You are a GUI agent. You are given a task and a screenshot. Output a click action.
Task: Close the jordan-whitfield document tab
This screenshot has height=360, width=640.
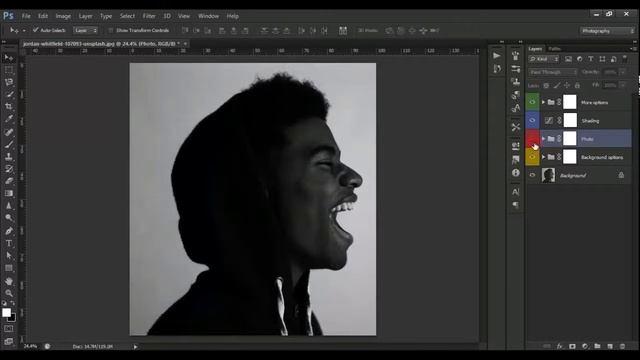point(185,43)
